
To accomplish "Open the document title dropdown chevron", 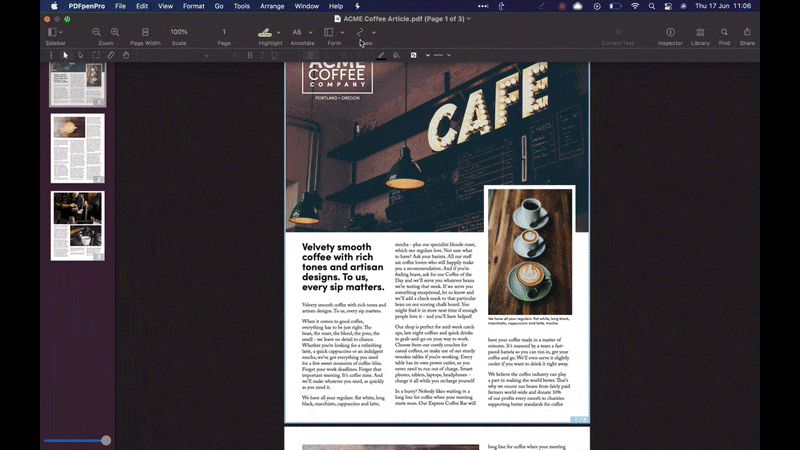I will tap(469, 19).
